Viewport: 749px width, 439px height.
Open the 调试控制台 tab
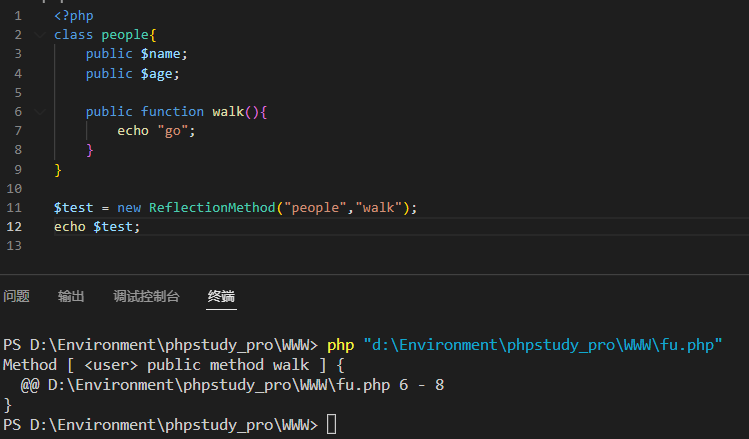pyautogui.click(x=146, y=296)
